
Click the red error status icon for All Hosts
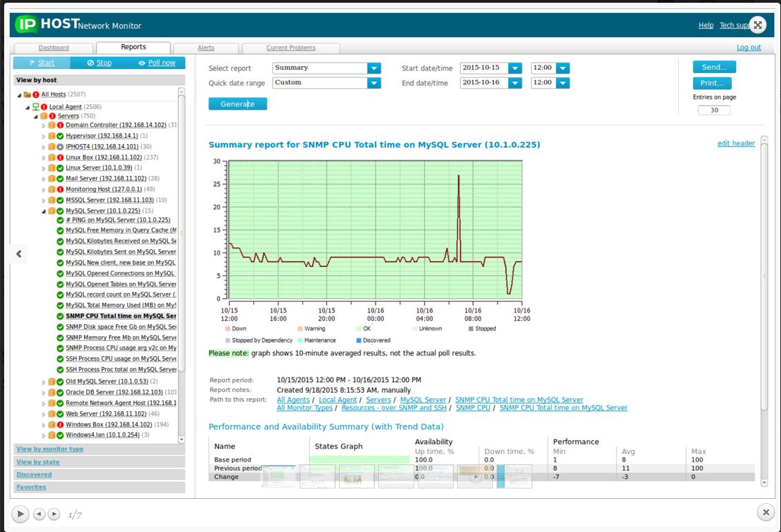pos(36,95)
